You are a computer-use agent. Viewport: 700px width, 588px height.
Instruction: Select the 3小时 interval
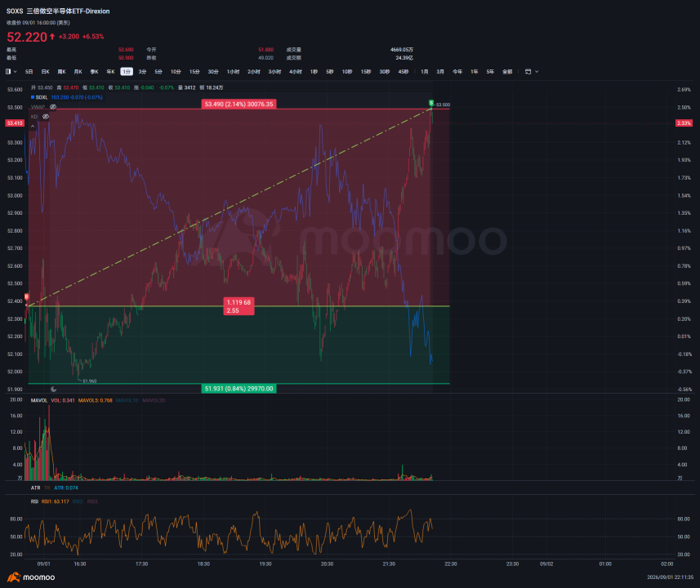click(x=274, y=71)
